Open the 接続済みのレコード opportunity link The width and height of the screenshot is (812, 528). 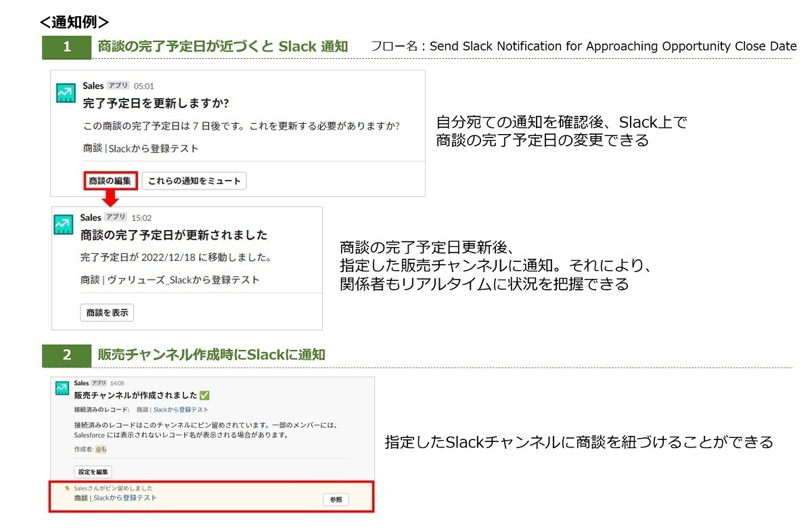[181, 410]
